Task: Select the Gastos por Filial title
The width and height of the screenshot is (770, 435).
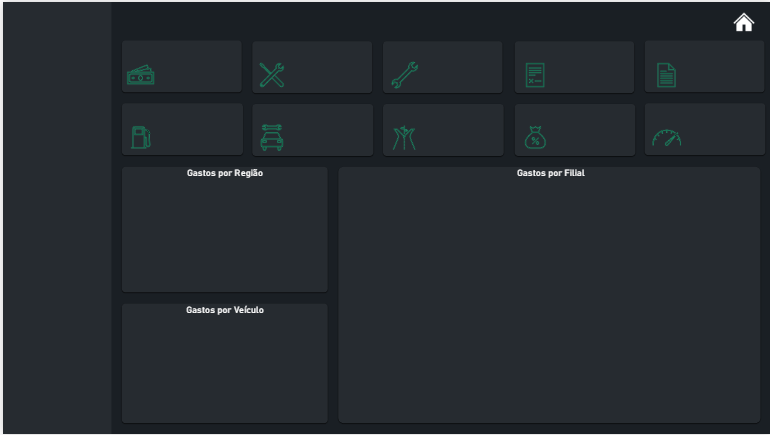Action: coord(550,173)
